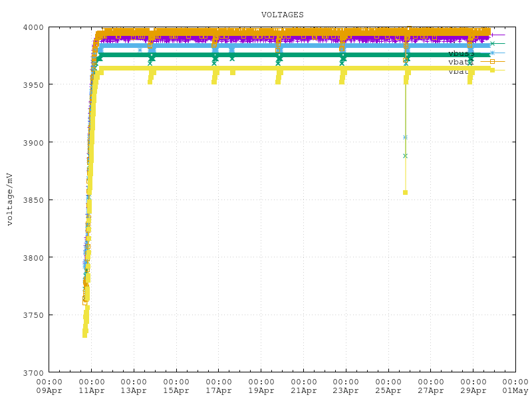Click the blue asterisk outlier near 3904 mV
This screenshot has width=532, height=399.
point(405,137)
